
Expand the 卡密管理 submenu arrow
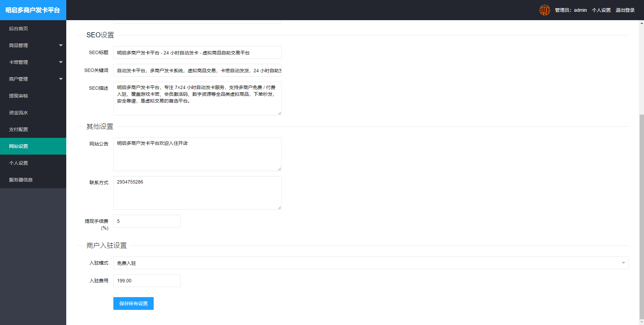pos(61,62)
